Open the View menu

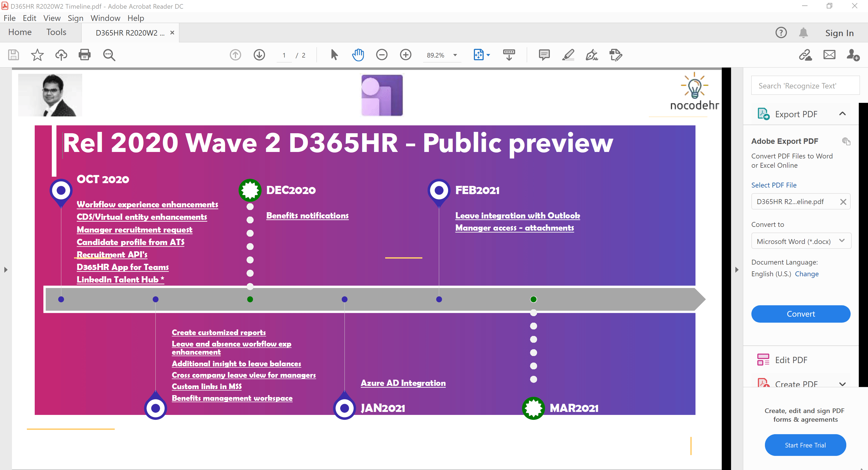click(x=52, y=18)
